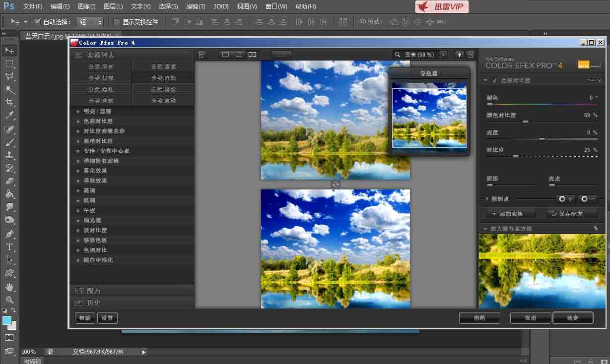This screenshot has height=364, width=610.
Task: Open the 窗口(W) menu
Action: coord(276,6)
